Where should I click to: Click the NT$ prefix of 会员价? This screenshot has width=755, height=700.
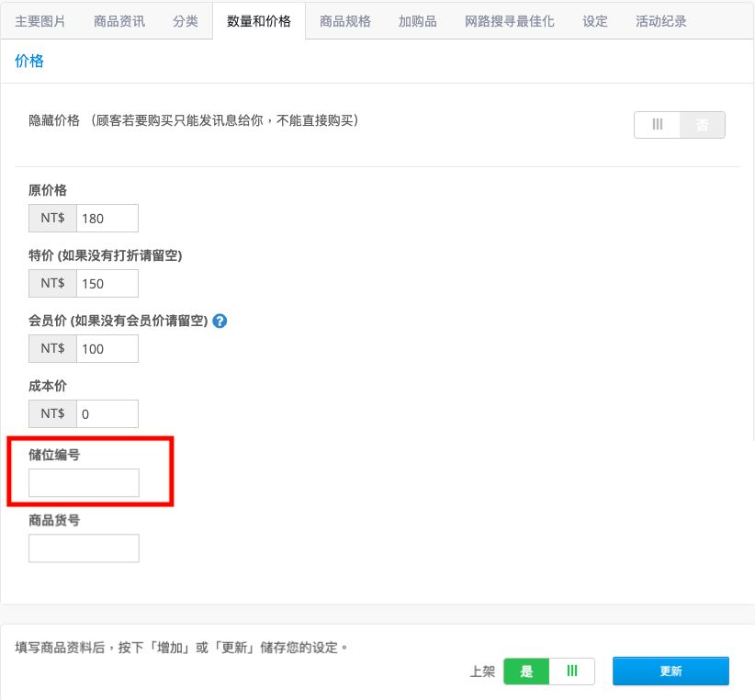52,348
